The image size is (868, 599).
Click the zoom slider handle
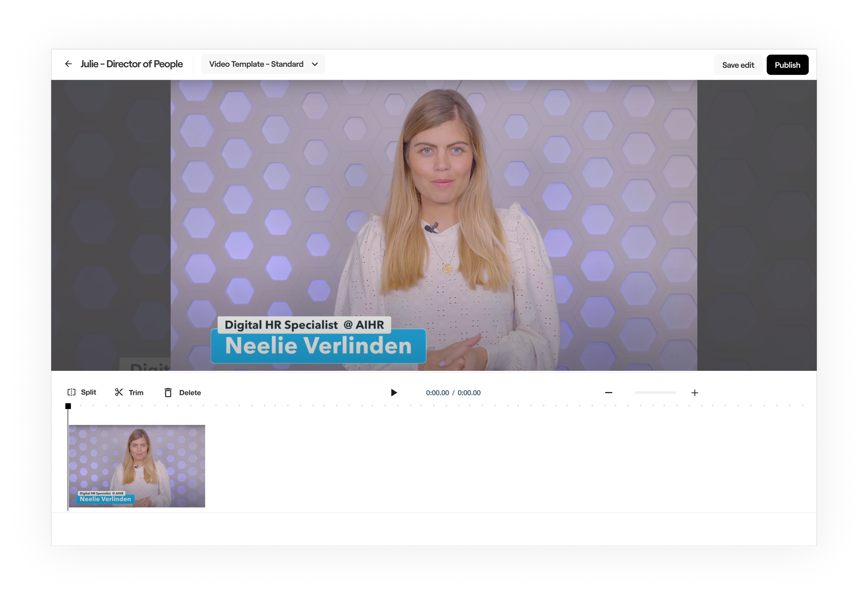pos(631,393)
